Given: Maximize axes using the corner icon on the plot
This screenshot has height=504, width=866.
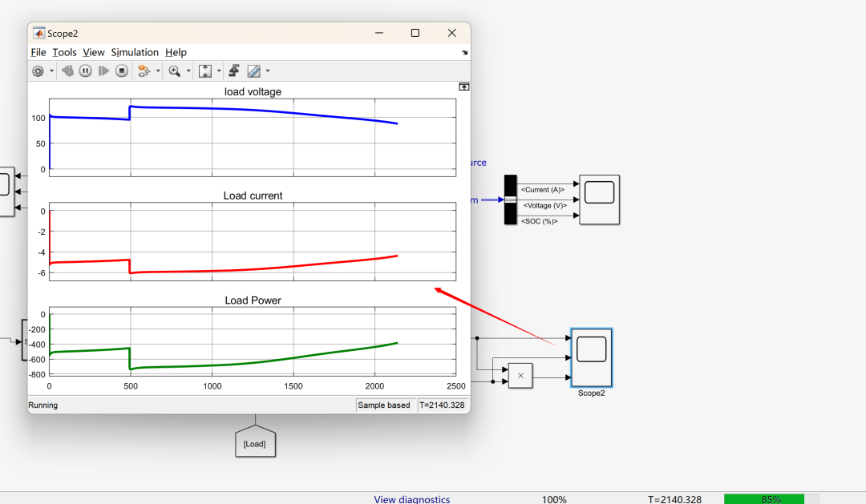Looking at the screenshot, I should tap(463, 87).
